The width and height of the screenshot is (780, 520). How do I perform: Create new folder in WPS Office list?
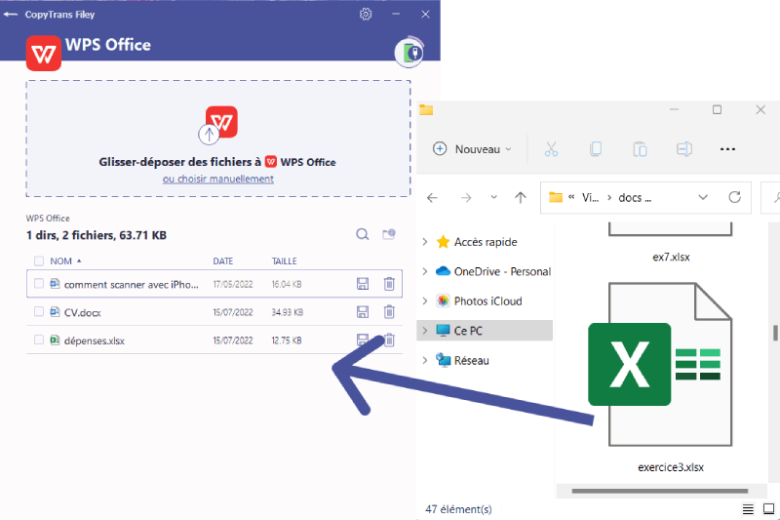click(x=389, y=234)
